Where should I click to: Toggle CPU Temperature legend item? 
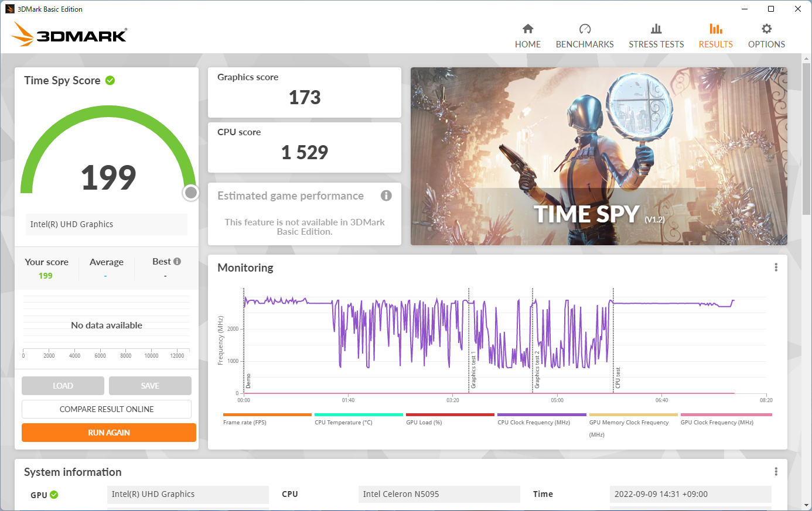(359, 419)
